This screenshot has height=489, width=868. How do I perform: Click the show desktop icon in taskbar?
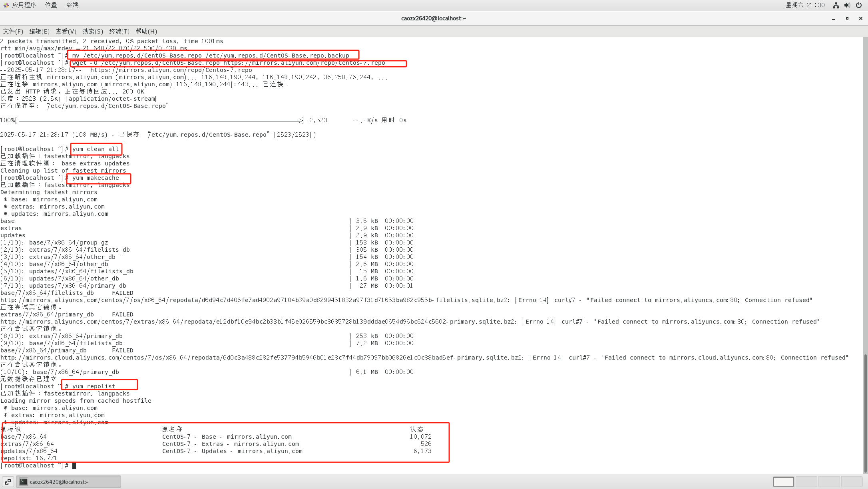pos(8,482)
